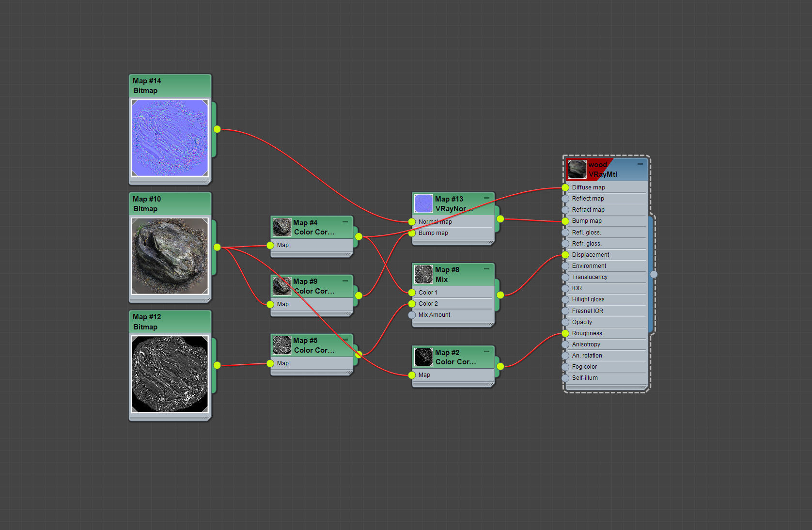The width and height of the screenshot is (812, 530).
Task: Select the "Map #8 Mix" node title
Action: pos(447,275)
